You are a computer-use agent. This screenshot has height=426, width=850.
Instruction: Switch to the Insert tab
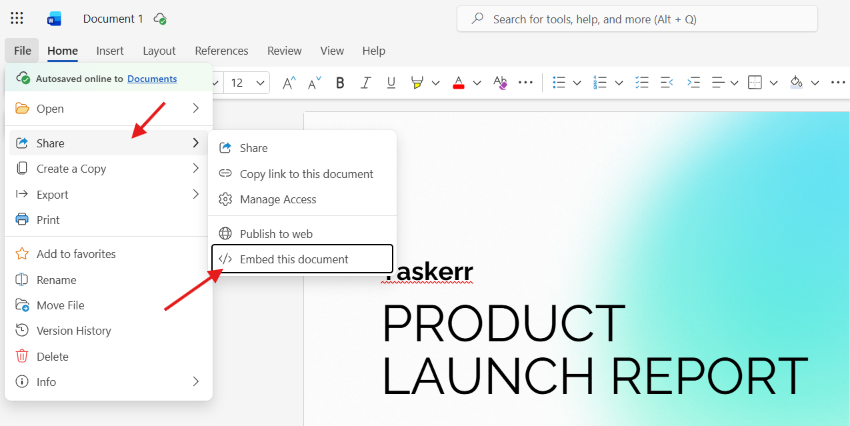pos(110,51)
